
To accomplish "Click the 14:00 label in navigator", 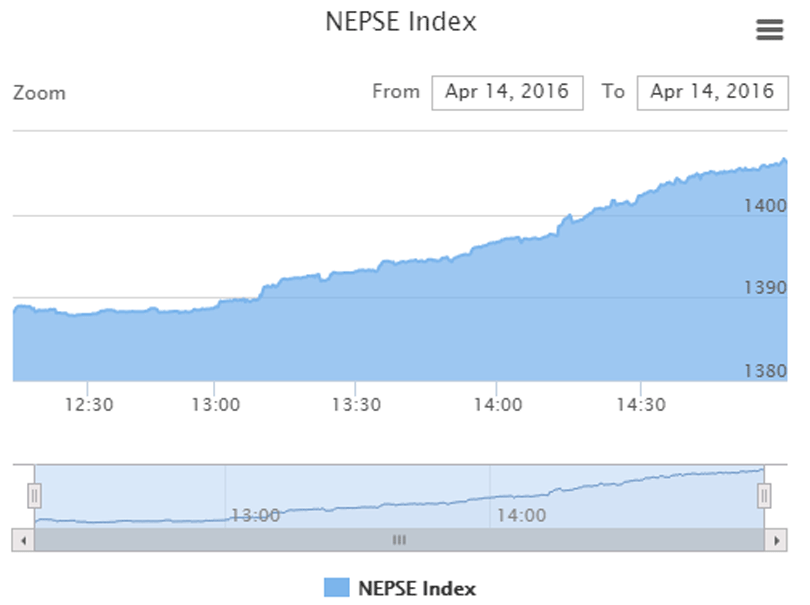I will (521, 516).
